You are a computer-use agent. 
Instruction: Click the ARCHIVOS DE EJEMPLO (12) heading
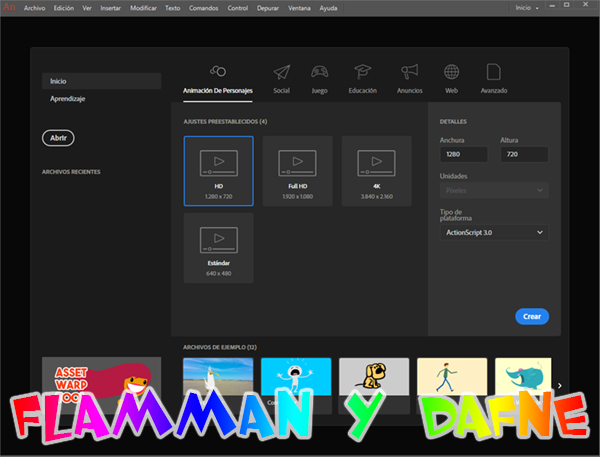tap(220, 347)
